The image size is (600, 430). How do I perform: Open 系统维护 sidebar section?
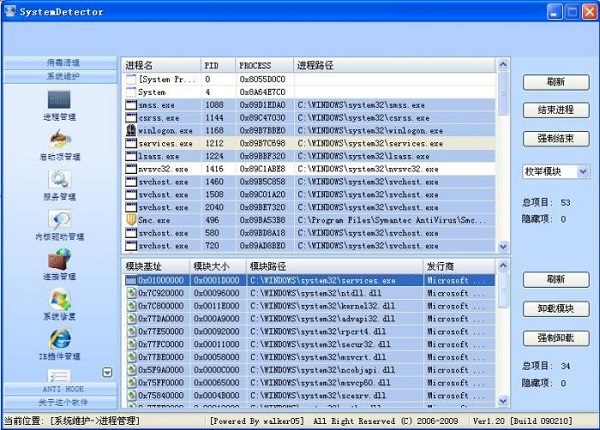coord(59,76)
